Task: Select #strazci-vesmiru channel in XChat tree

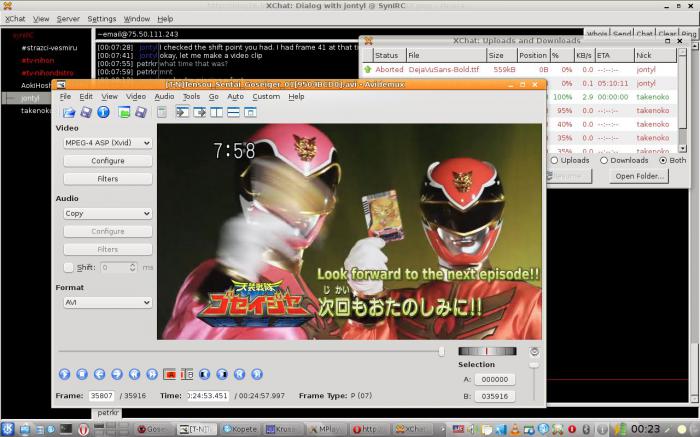Action: coord(49,48)
